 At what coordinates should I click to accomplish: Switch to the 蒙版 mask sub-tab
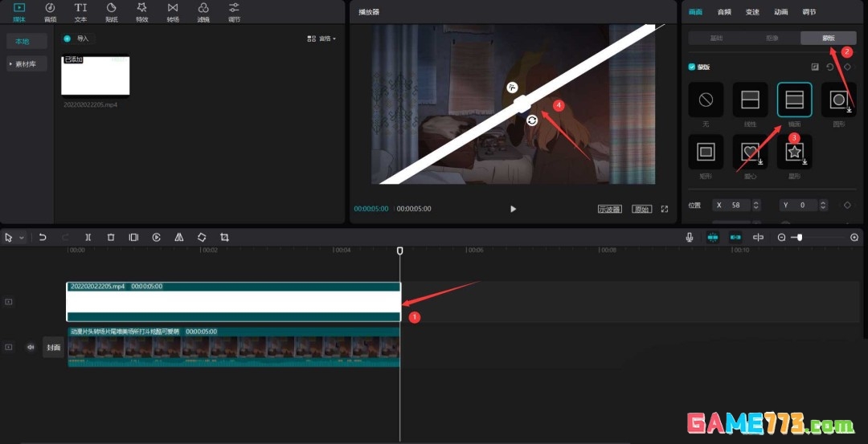(x=828, y=39)
